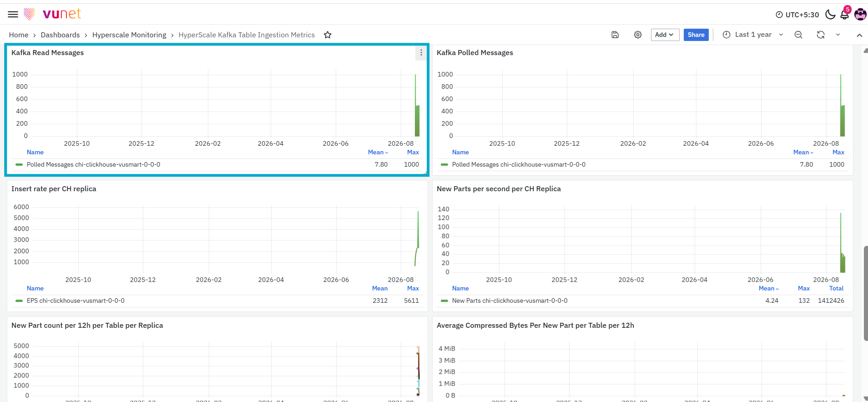Open Kafka Read Messages panel menu

tap(421, 53)
